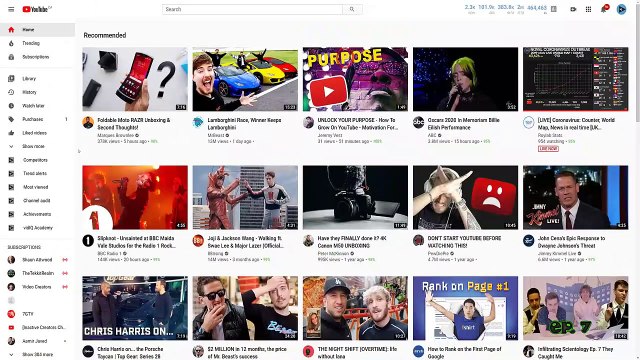Open 7GTV subscription channel

coord(37,314)
